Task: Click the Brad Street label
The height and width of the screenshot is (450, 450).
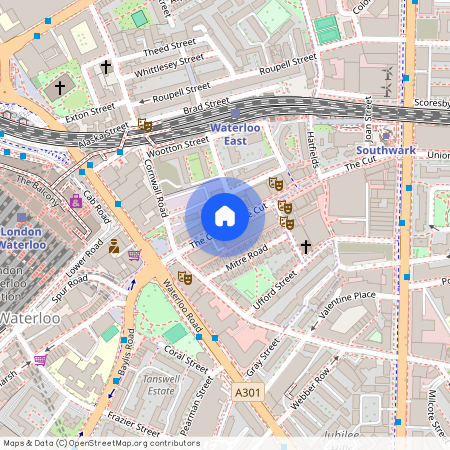Action: click(207, 105)
